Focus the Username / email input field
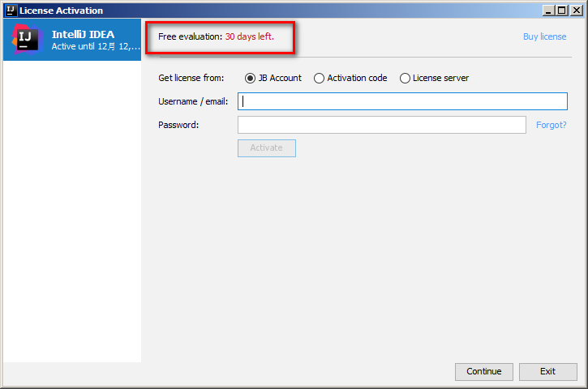The width and height of the screenshot is (588, 389). coord(402,101)
